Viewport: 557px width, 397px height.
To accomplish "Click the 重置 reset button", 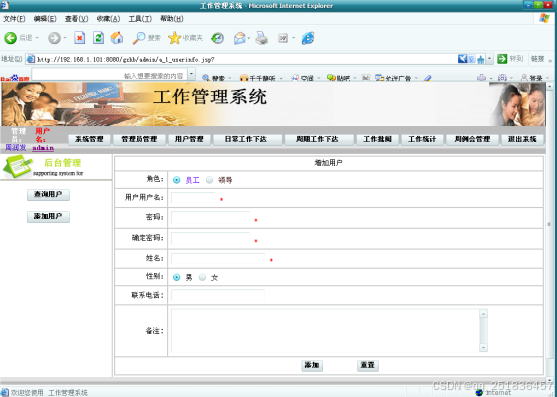I will click(x=368, y=365).
